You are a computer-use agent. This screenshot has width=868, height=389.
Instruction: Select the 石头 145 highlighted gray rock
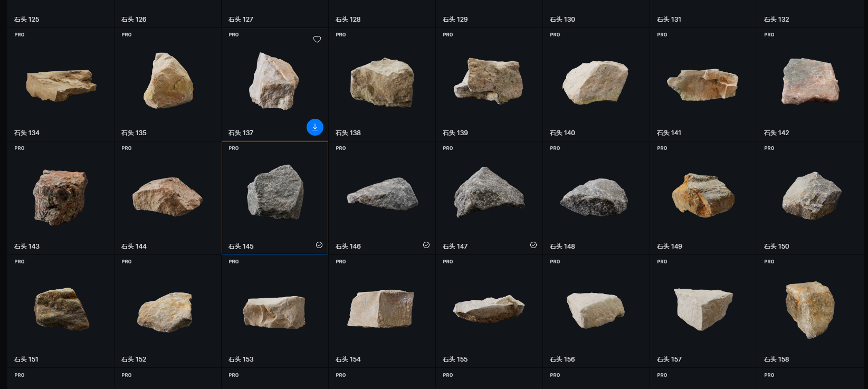point(275,192)
